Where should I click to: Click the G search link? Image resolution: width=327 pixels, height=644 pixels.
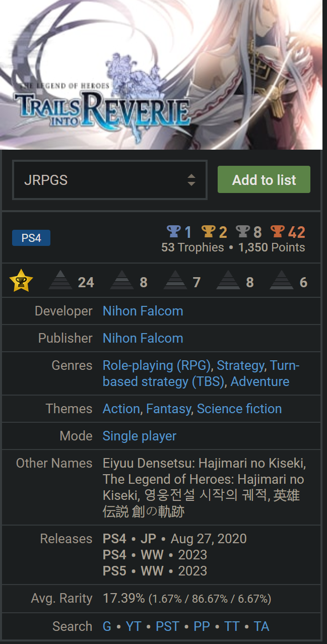point(107,626)
